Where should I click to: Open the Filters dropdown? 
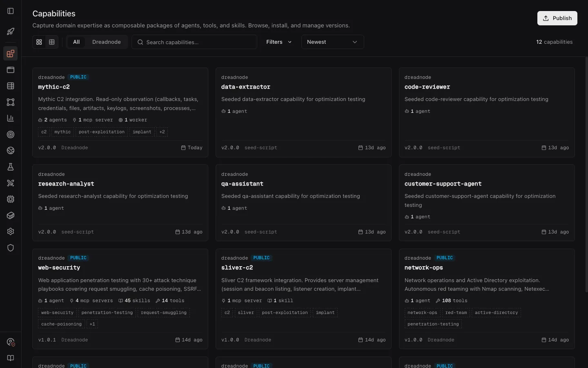(278, 42)
